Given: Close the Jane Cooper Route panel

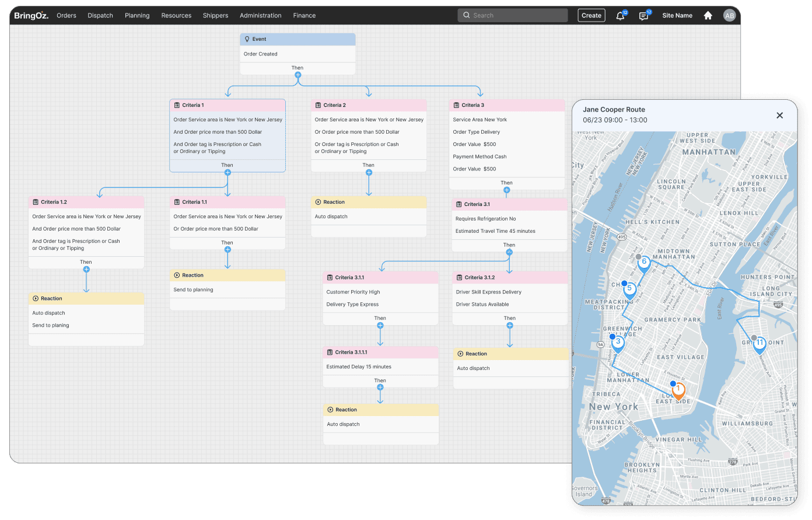Looking at the screenshot, I should pos(779,116).
